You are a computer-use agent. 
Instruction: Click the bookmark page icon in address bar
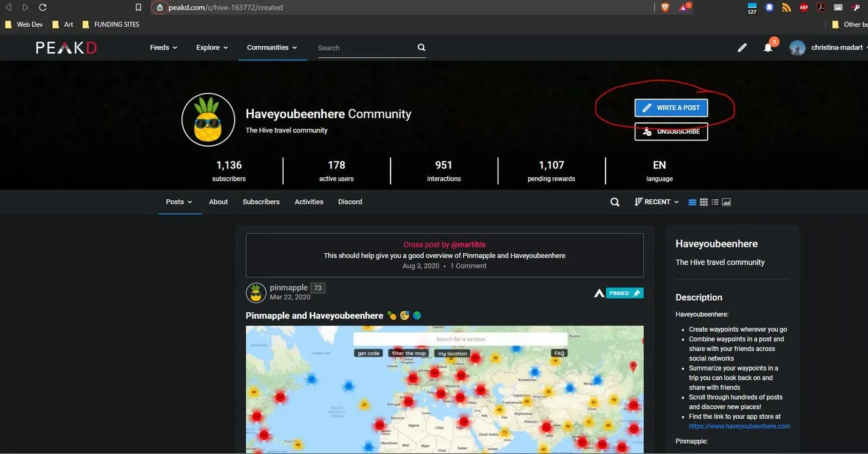(x=139, y=7)
